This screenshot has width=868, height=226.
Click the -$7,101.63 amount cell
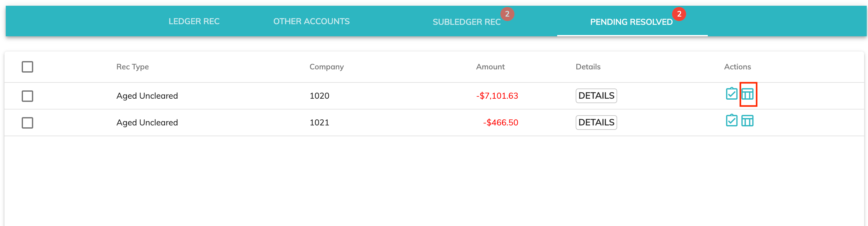tap(497, 96)
